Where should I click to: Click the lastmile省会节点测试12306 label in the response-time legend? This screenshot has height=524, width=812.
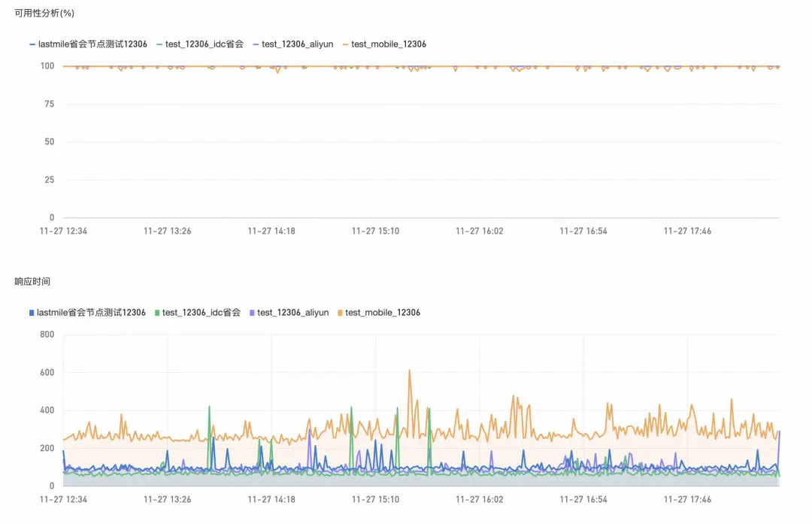coord(91,313)
